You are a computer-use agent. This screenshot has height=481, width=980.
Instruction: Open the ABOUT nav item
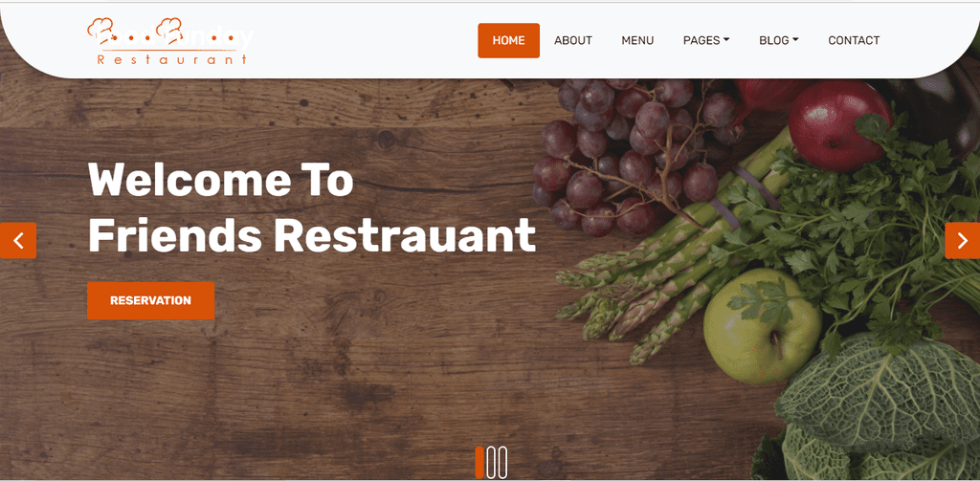573,40
